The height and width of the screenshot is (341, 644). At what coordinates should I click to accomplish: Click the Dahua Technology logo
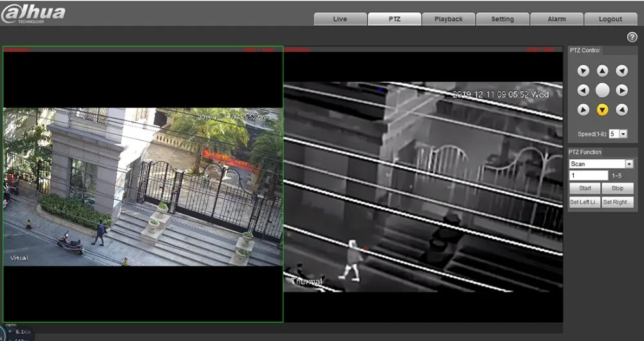pos(33,14)
